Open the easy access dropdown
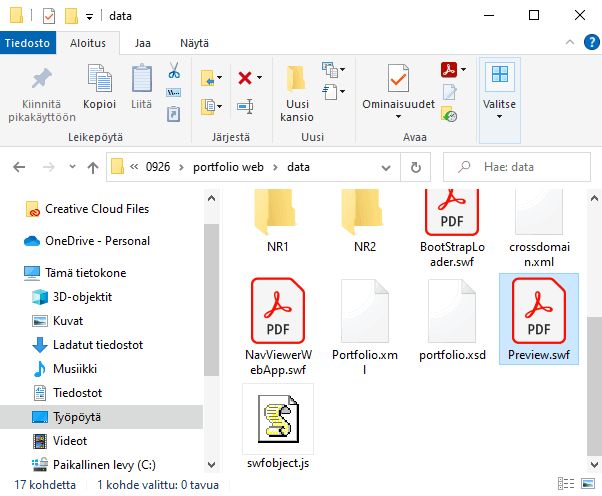This screenshot has width=602, height=496. [332, 92]
